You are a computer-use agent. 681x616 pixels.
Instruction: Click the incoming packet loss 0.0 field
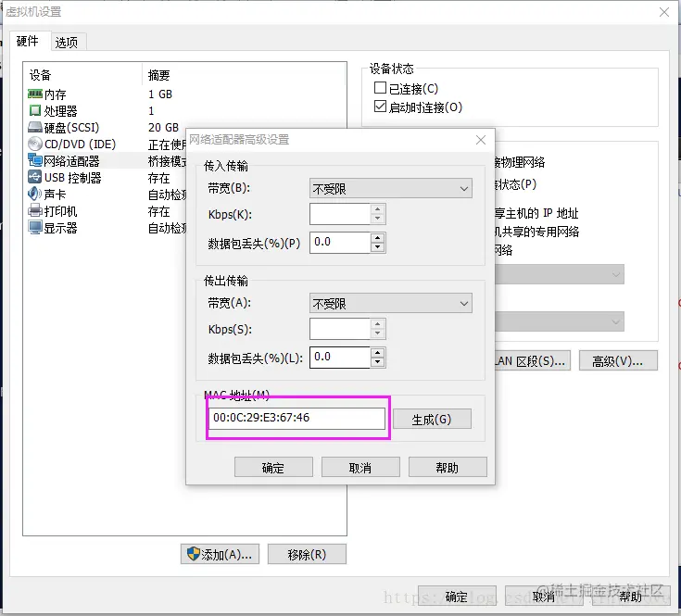340,243
